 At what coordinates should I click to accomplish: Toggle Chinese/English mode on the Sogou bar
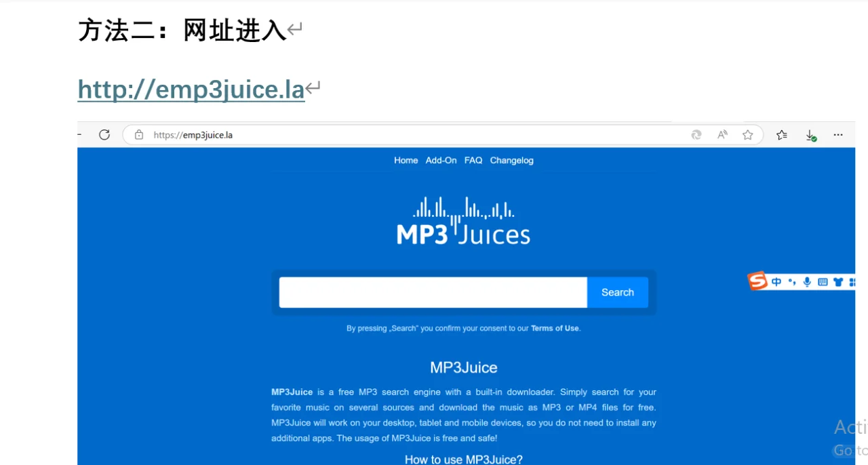[776, 281]
